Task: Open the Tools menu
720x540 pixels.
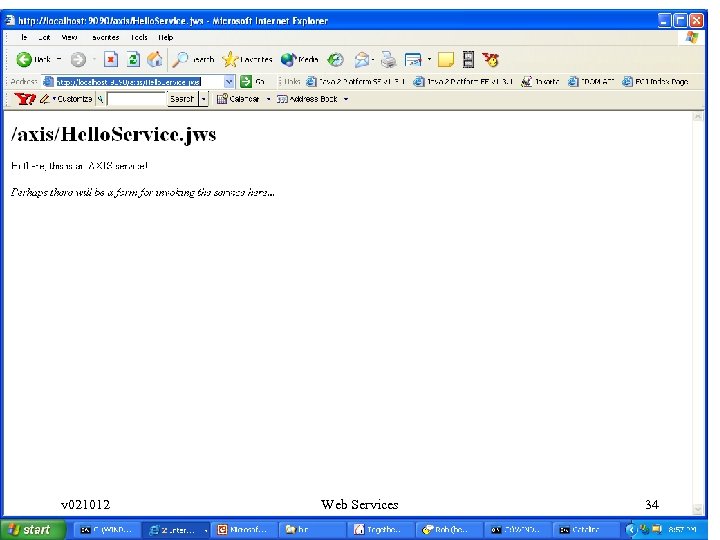Action: coord(139,37)
